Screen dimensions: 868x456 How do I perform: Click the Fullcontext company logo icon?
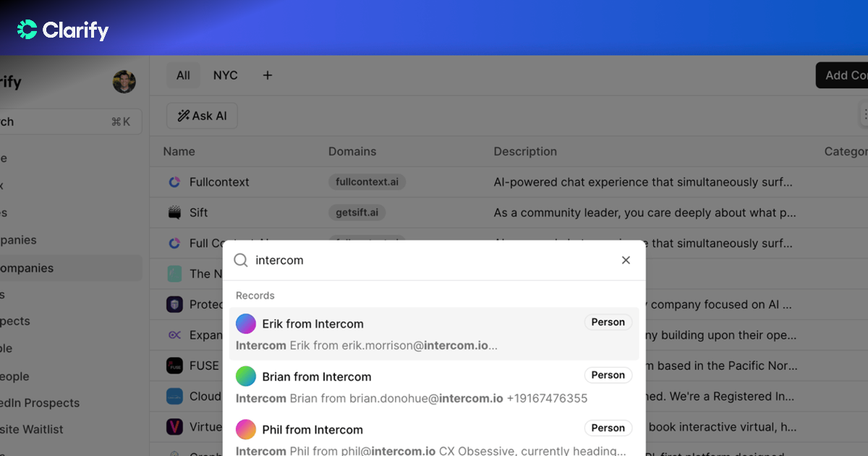tap(174, 182)
